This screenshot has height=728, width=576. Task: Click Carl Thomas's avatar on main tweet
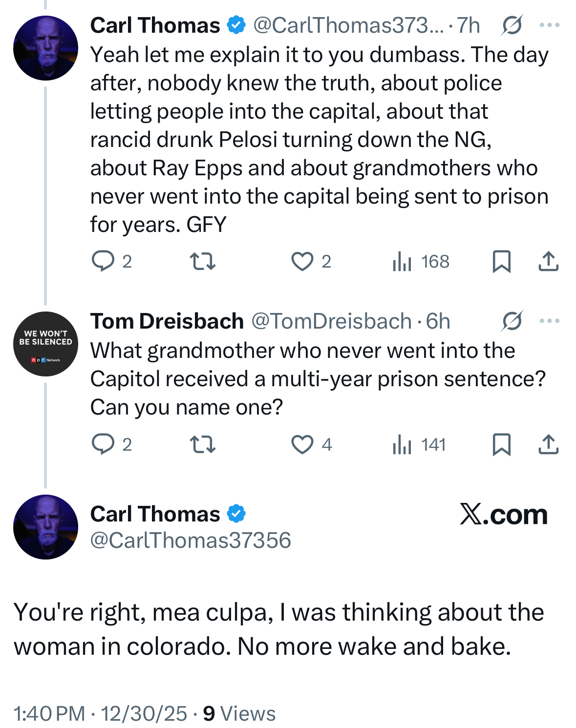point(45,527)
